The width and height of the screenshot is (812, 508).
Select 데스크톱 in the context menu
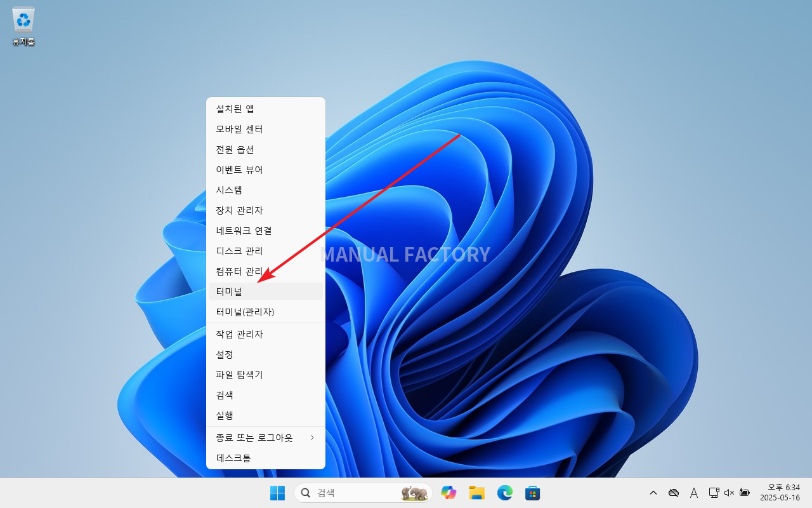(x=266, y=458)
